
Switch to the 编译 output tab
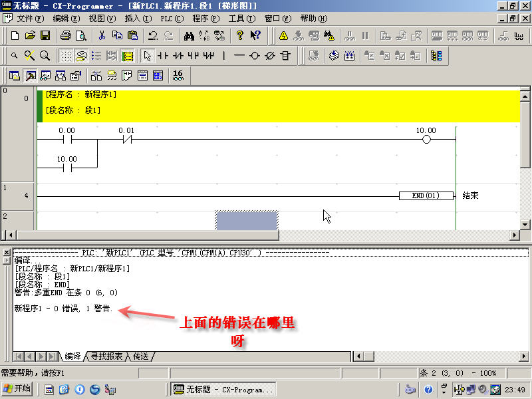point(72,356)
